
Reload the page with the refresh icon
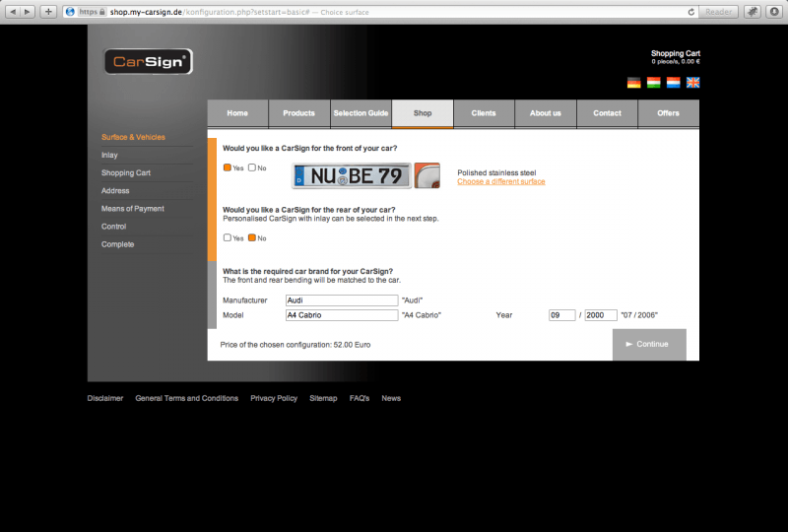pyautogui.click(x=691, y=12)
